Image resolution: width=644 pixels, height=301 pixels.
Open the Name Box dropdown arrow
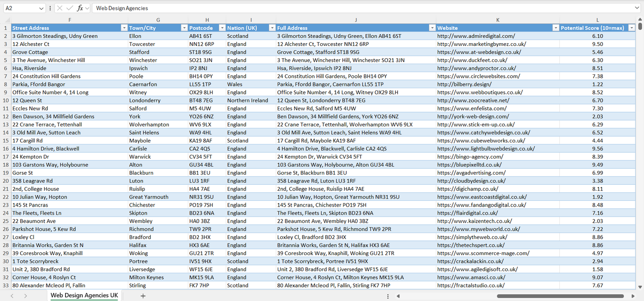pyautogui.click(x=41, y=8)
